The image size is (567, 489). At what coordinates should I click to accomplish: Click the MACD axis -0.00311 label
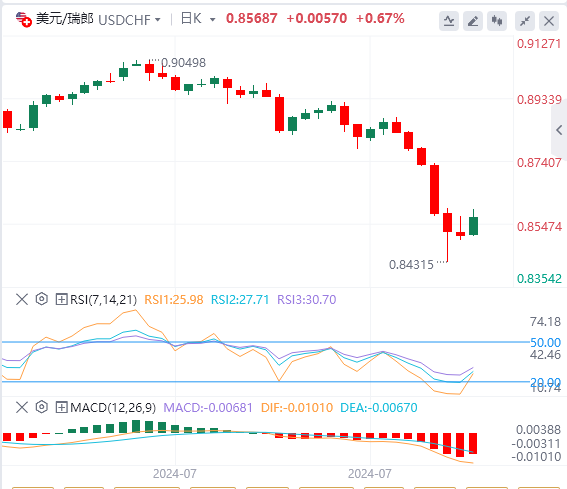tap(536, 443)
